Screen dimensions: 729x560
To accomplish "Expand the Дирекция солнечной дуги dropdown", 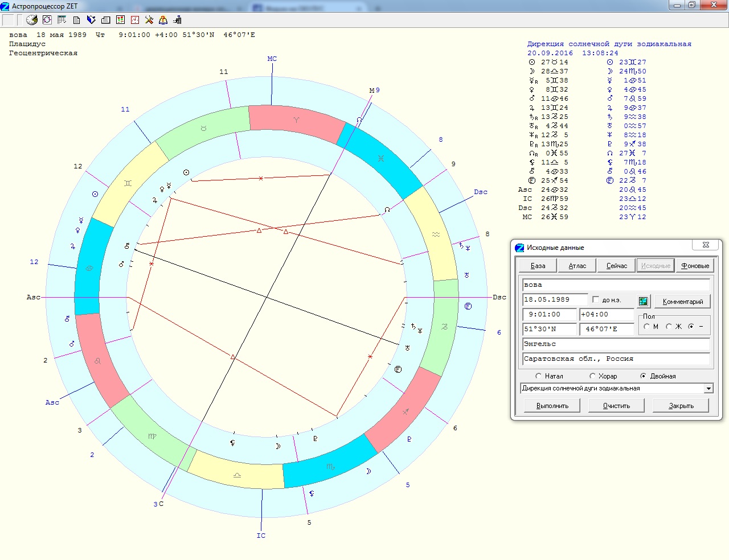I will [708, 389].
